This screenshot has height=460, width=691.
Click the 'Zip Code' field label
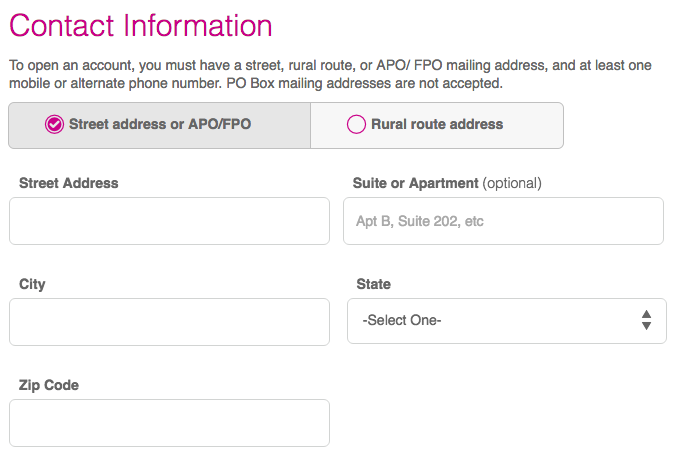click(49, 386)
